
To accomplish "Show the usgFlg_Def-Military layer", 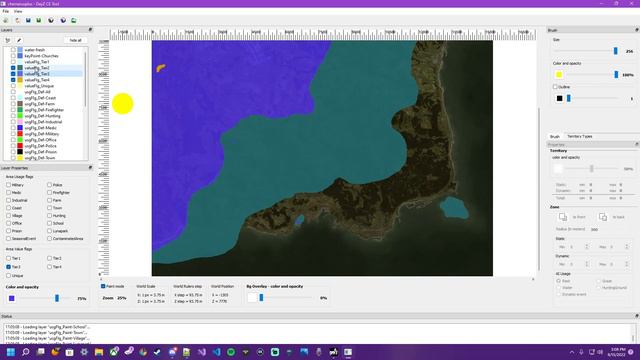I will [13, 134].
